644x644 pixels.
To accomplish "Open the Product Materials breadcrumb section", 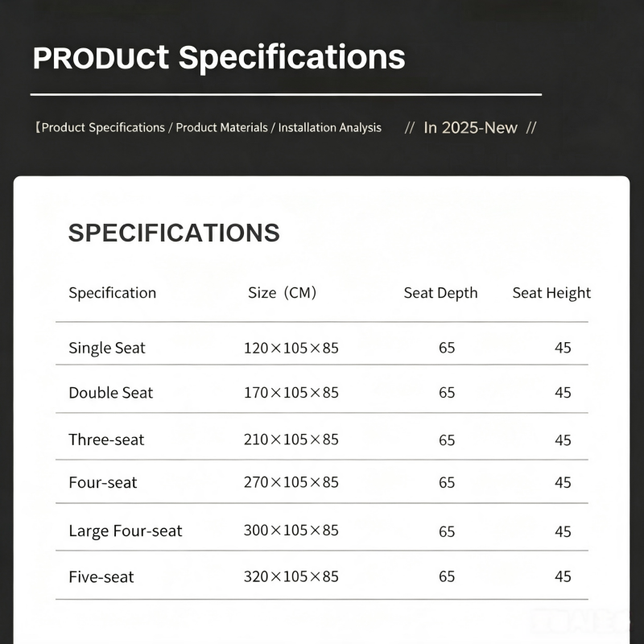I will tap(222, 128).
